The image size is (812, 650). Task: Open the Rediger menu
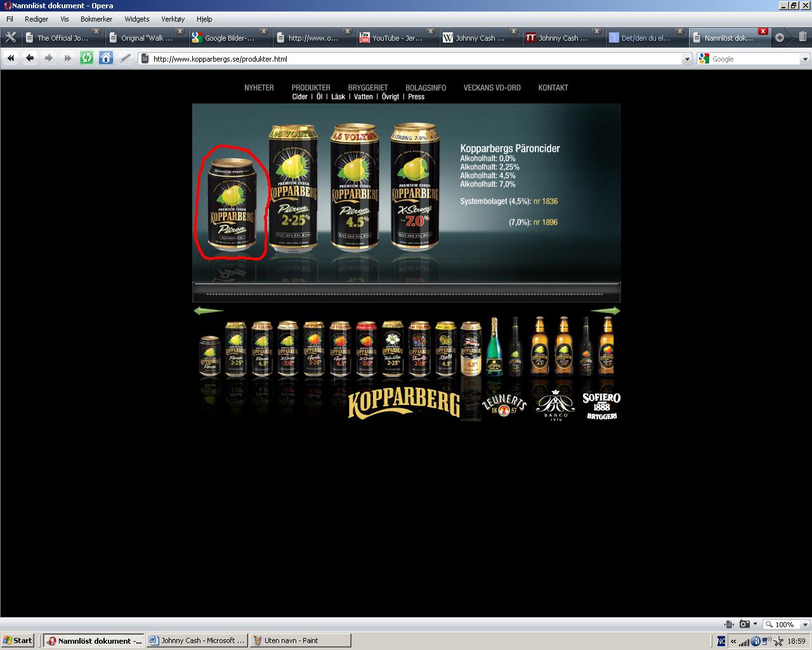pos(36,19)
